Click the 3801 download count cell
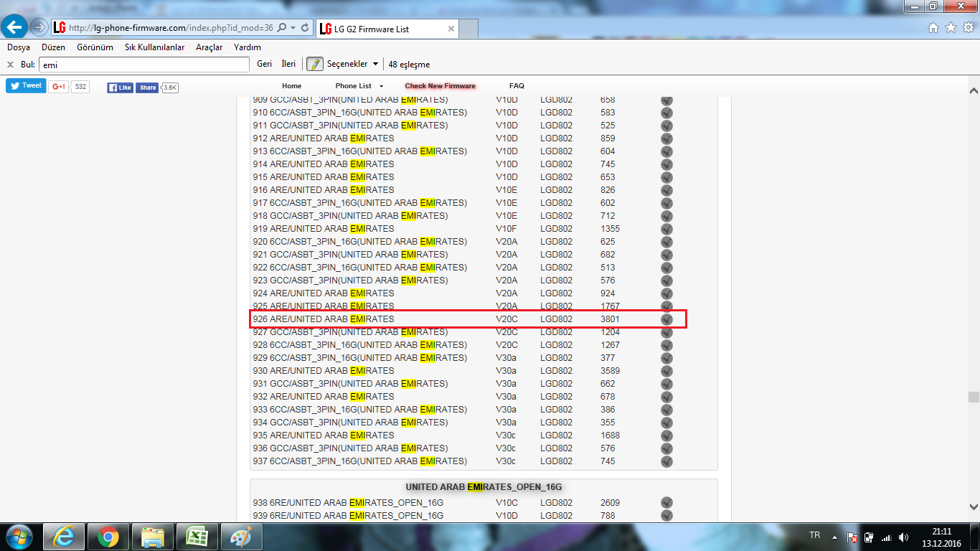This screenshot has width=980, height=551. tap(610, 319)
